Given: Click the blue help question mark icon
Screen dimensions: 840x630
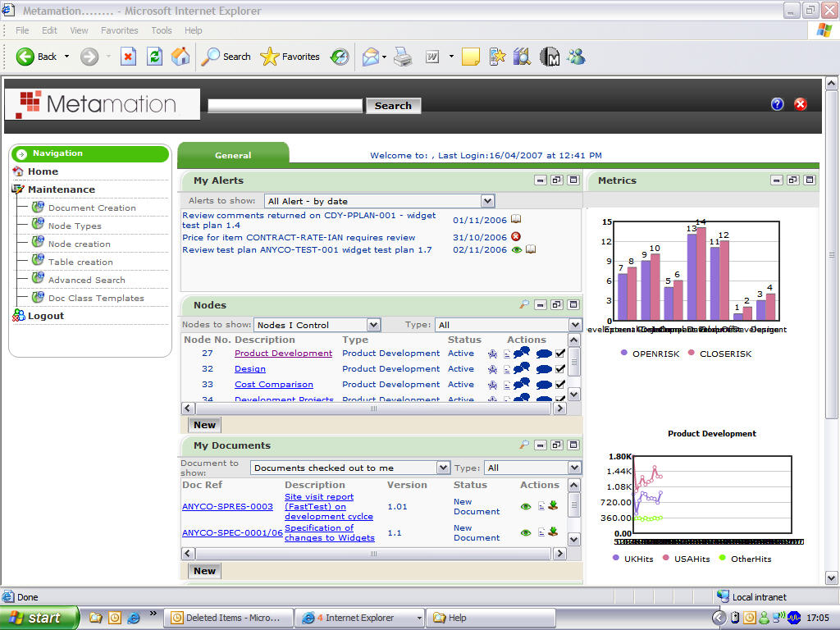Looking at the screenshot, I should tap(777, 104).
